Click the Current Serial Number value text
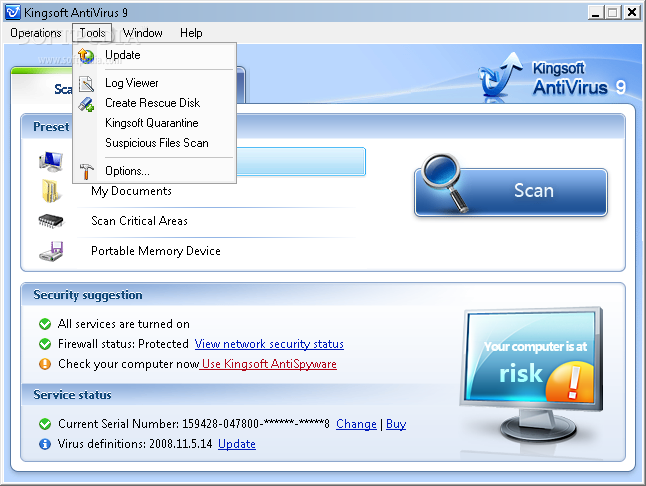This screenshot has height=486, width=646. pos(255,424)
